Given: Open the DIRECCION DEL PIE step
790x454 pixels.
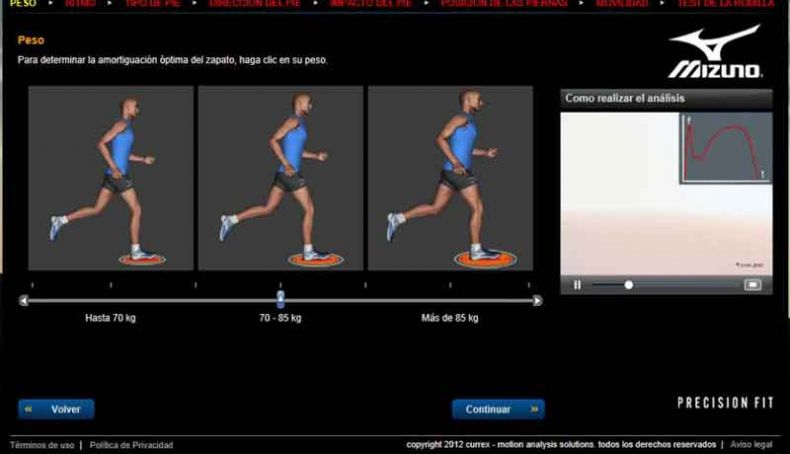Looking at the screenshot, I should 254,3.
